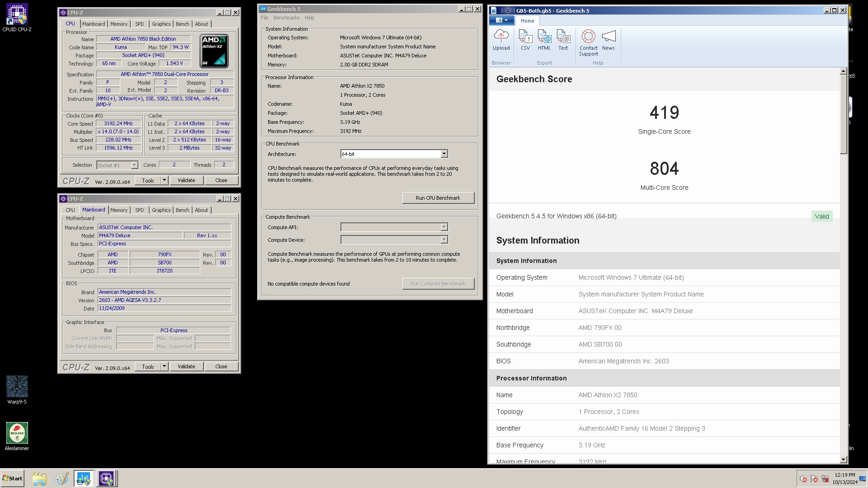
Task: Click Close button in bottom CPU-Z window
Action: pyautogui.click(x=221, y=366)
